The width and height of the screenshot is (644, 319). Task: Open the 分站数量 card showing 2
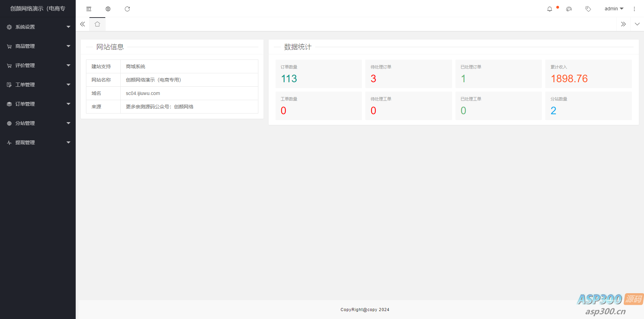click(x=589, y=106)
